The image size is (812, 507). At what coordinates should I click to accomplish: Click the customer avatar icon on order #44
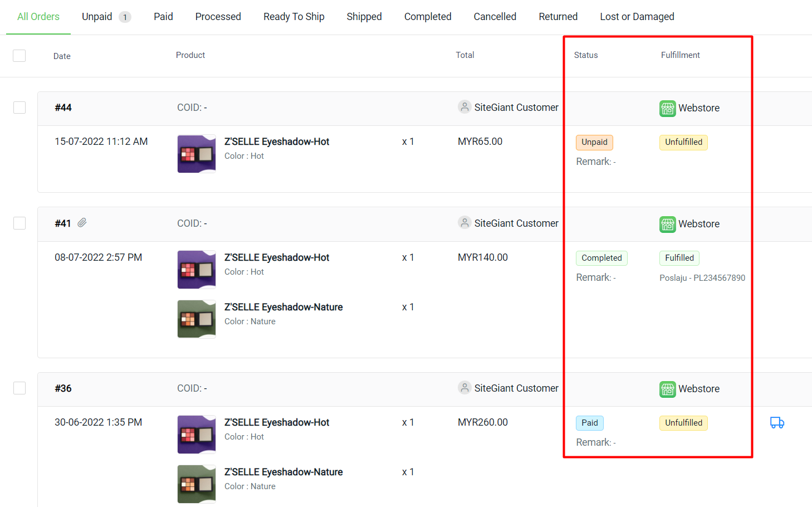(x=464, y=107)
